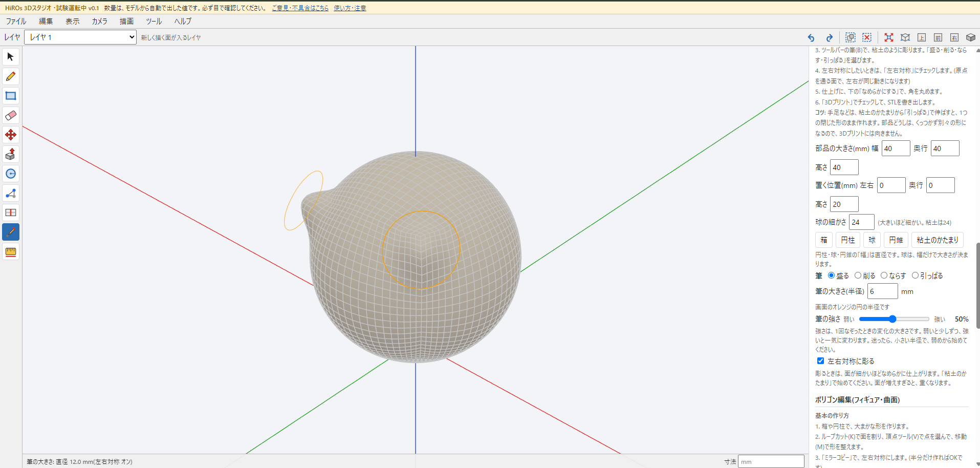
Task: Click the 使い方・注意 link
Action: pyautogui.click(x=350, y=8)
